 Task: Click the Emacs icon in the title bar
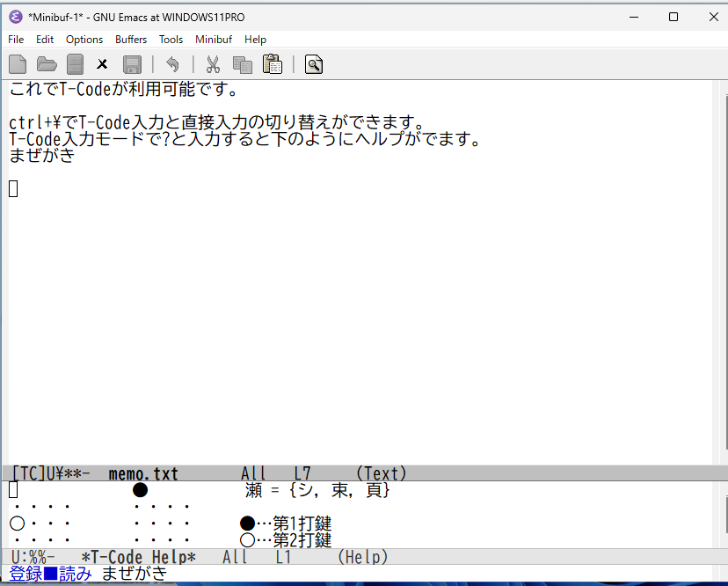16,18
